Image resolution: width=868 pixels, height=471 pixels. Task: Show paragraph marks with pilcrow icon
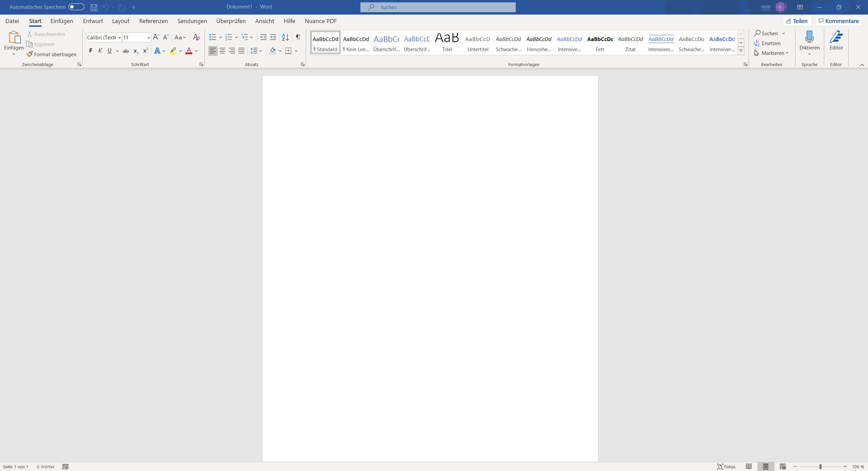coord(298,37)
